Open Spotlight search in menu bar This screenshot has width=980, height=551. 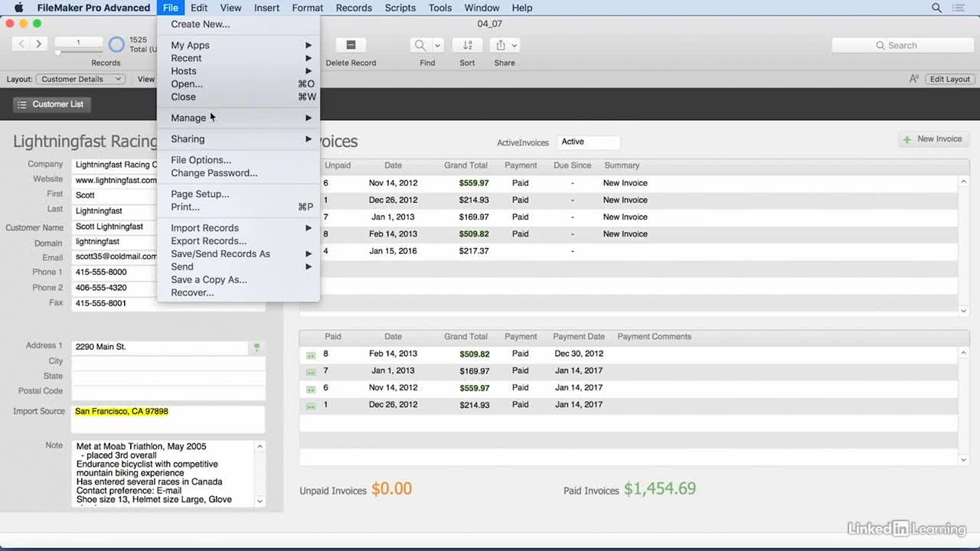[936, 8]
